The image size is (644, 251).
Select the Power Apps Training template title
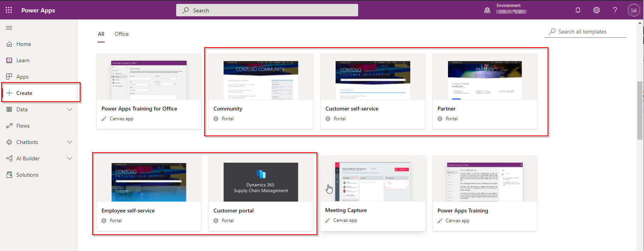(463, 211)
